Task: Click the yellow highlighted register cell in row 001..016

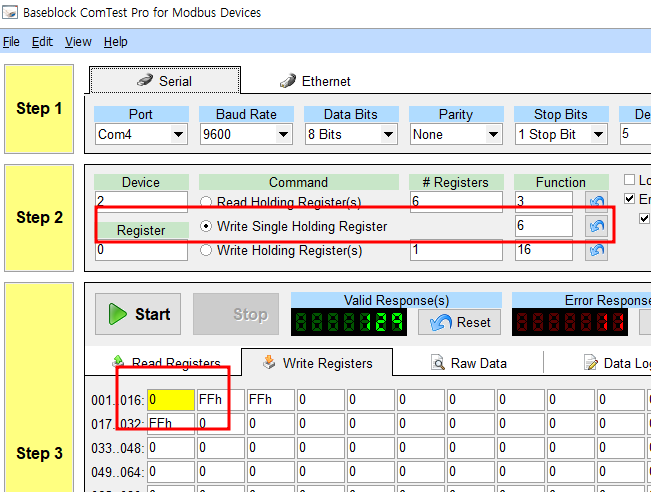Action: [171, 400]
